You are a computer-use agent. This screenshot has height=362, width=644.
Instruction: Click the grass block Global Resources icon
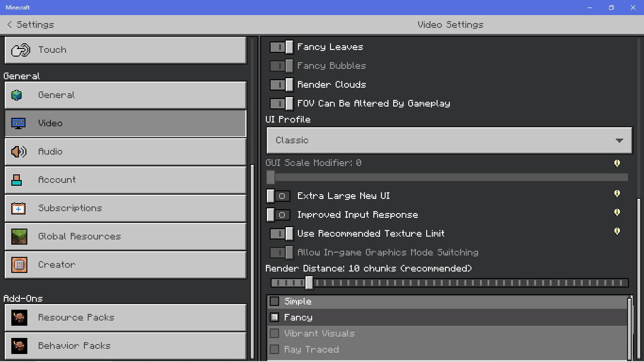(19, 237)
